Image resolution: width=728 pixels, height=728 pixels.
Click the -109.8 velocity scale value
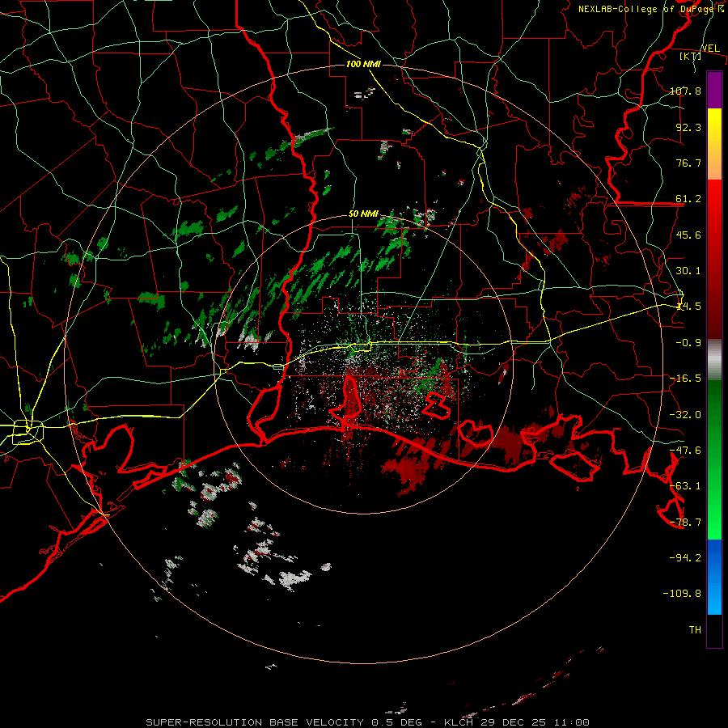(x=682, y=594)
